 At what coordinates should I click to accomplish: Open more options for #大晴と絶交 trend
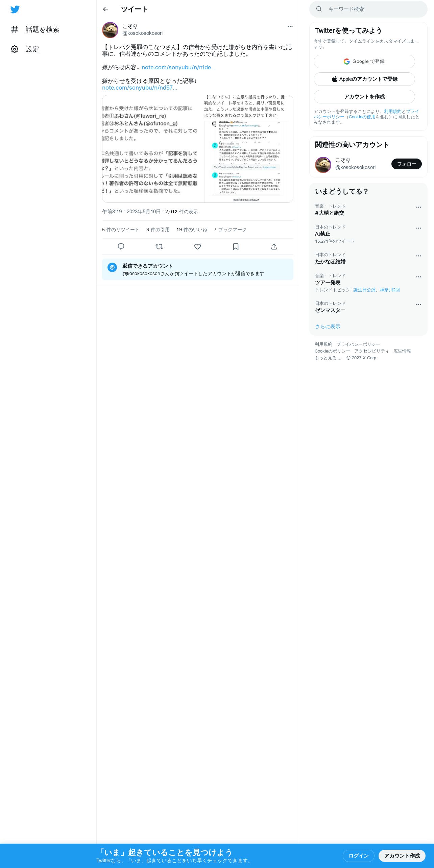tap(418, 207)
